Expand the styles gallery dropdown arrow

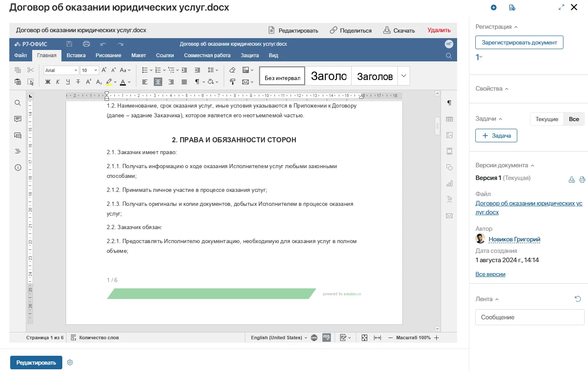click(404, 76)
